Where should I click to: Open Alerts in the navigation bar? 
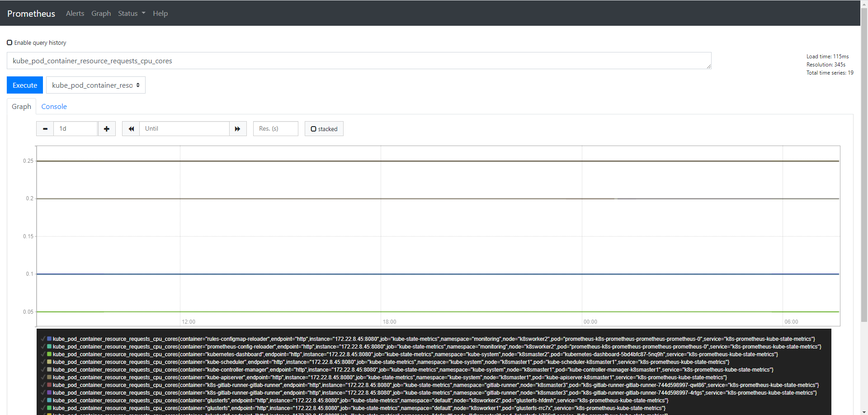75,14
